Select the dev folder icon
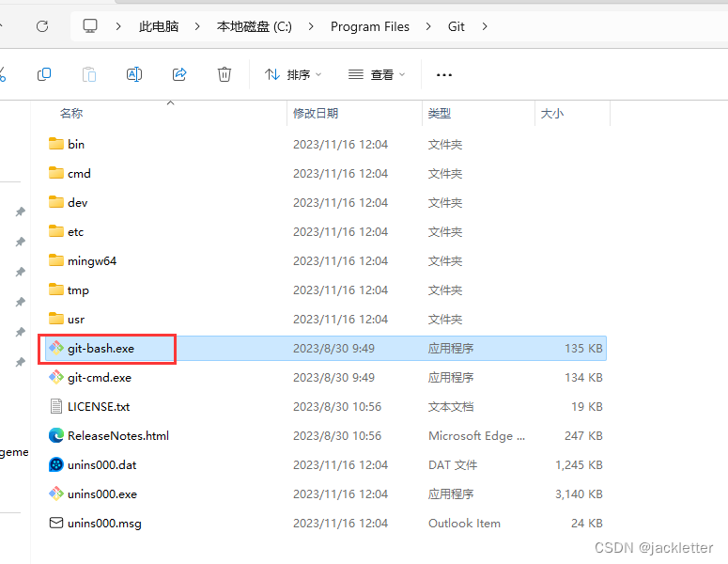Image resolution: width=728 pixels, height=564 pixels. point(56,202)
